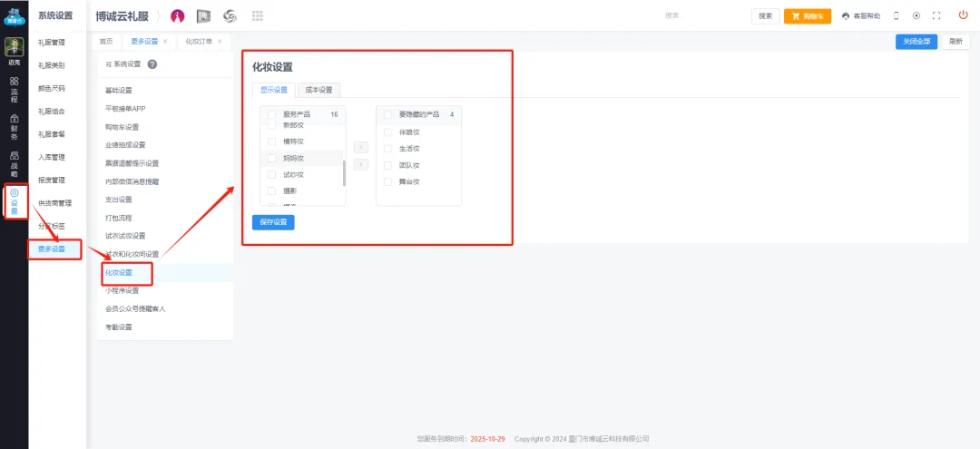Select 化妆设置 in the settings menu
This screenshot has width=980, height=449.
(x=119, y=272)
